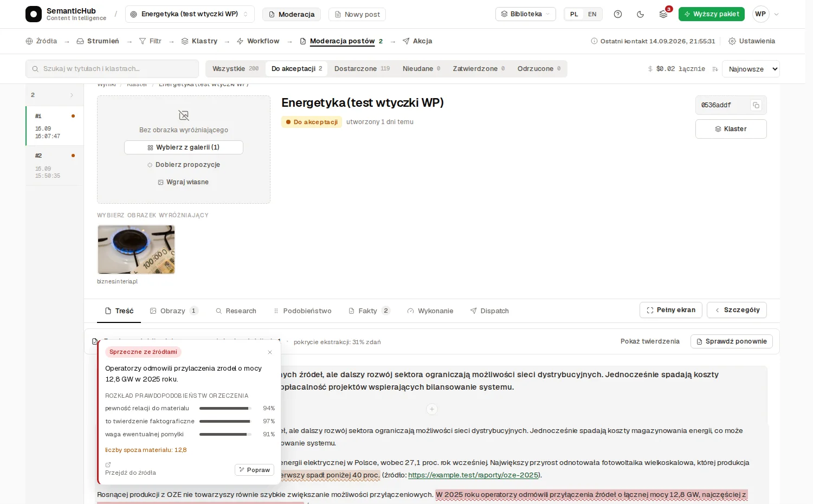This screenshot has width=813, height=504.
Task: Switch language to PL
Action: (x=574, y=14)
